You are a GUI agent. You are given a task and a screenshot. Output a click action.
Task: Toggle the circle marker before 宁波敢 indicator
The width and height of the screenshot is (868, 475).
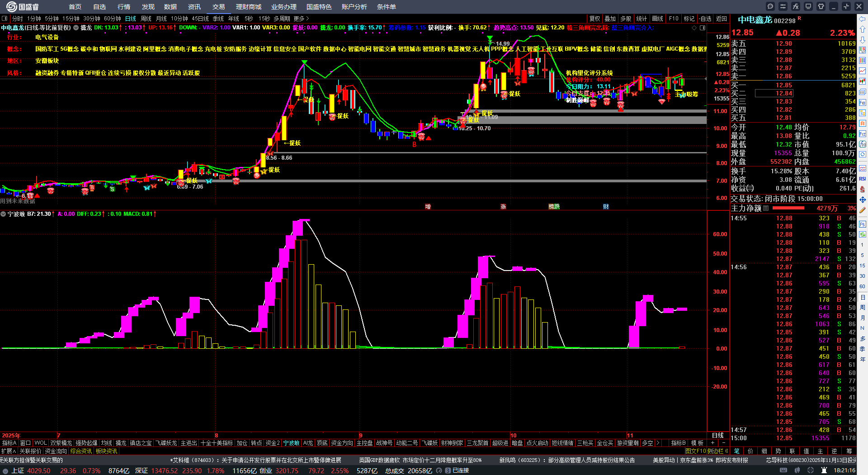tap(3, 214)
